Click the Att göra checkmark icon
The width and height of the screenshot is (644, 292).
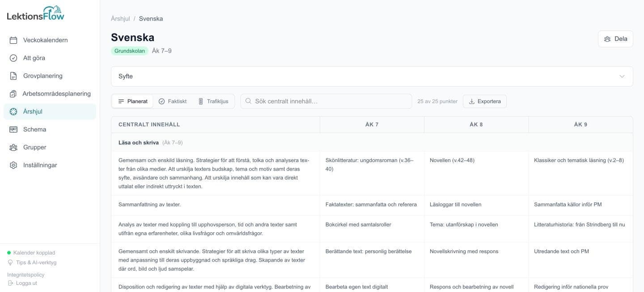pyautogui.click(x=13, y=58)
